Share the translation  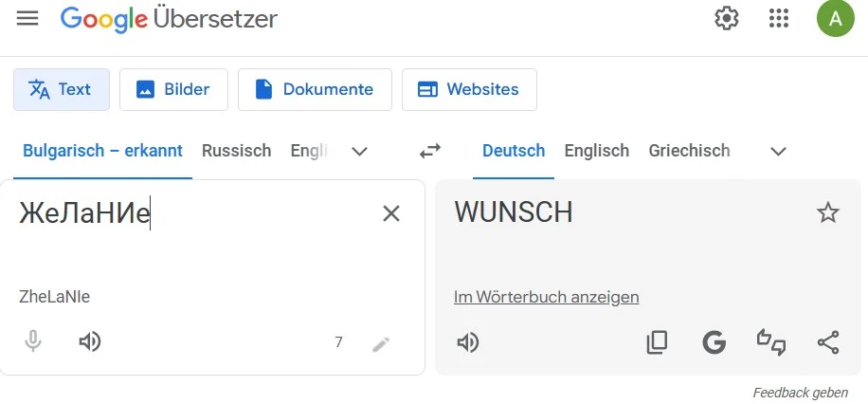[828, 342]
